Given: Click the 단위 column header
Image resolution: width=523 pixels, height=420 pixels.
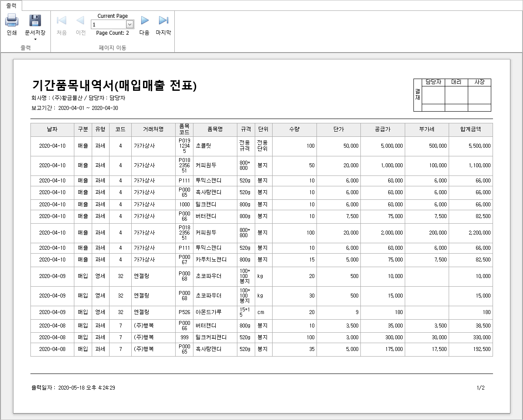Looking at the screenshot, I should tap(263, 129).
